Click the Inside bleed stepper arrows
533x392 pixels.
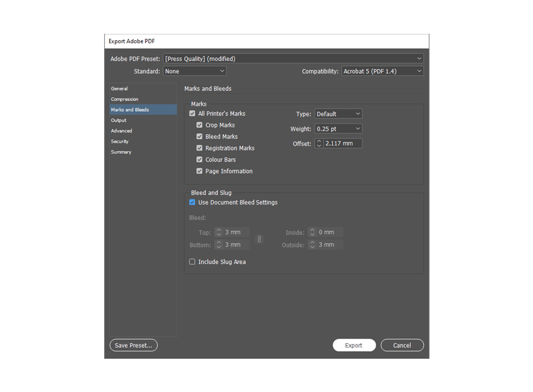[x=312, y=232]
